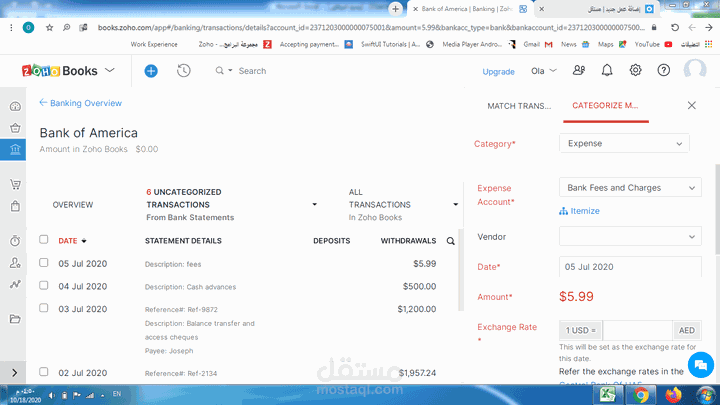Click the blue quick create plus icon
Screen dimensions: 720x405
(x=151, y=71)
